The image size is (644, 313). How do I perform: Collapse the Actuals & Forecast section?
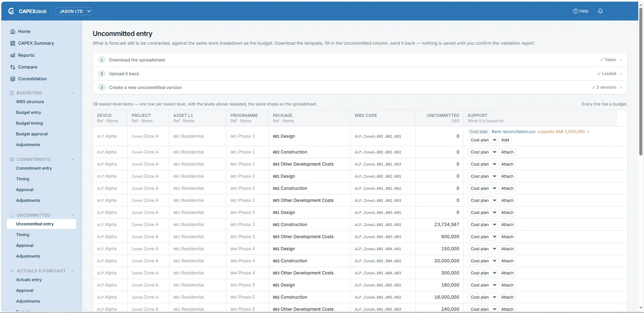[x=72, y=271]
